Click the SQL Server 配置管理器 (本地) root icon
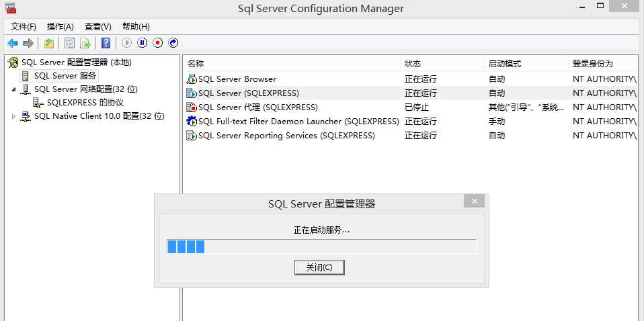This screenshot has width=644, height=321. coord(13,63)
